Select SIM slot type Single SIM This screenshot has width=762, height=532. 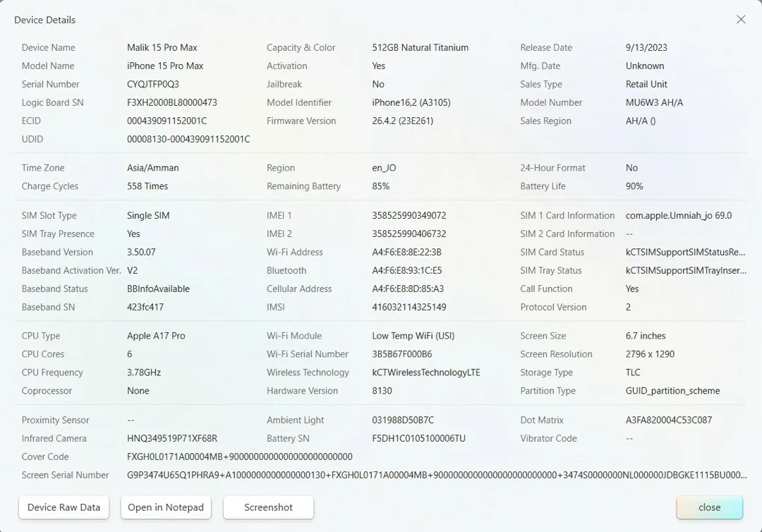(148, 215)
